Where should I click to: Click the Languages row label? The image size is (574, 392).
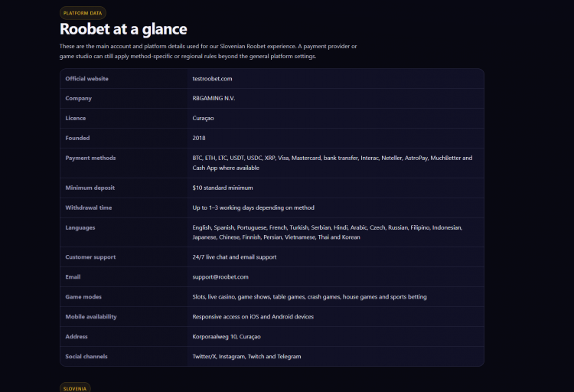point(80,227)
